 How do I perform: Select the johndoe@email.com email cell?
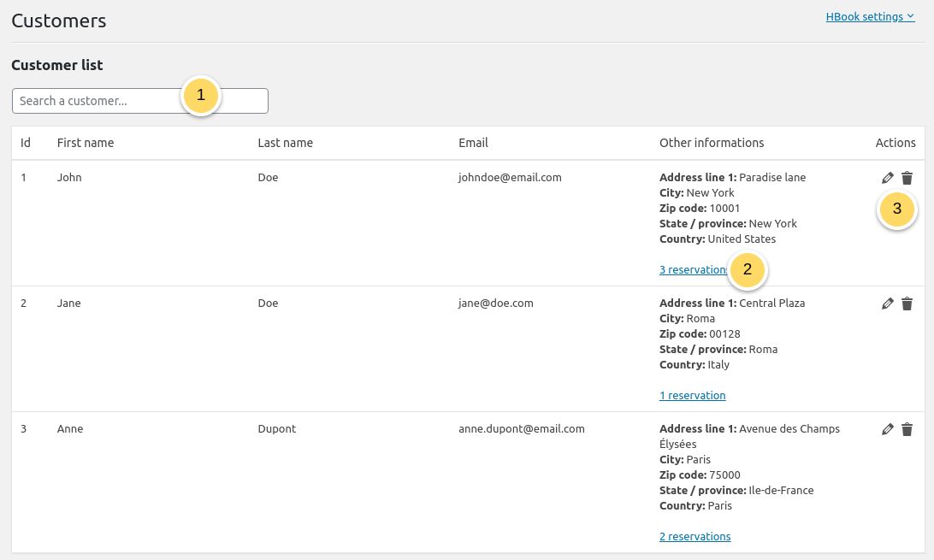click(x=510, y=177)
